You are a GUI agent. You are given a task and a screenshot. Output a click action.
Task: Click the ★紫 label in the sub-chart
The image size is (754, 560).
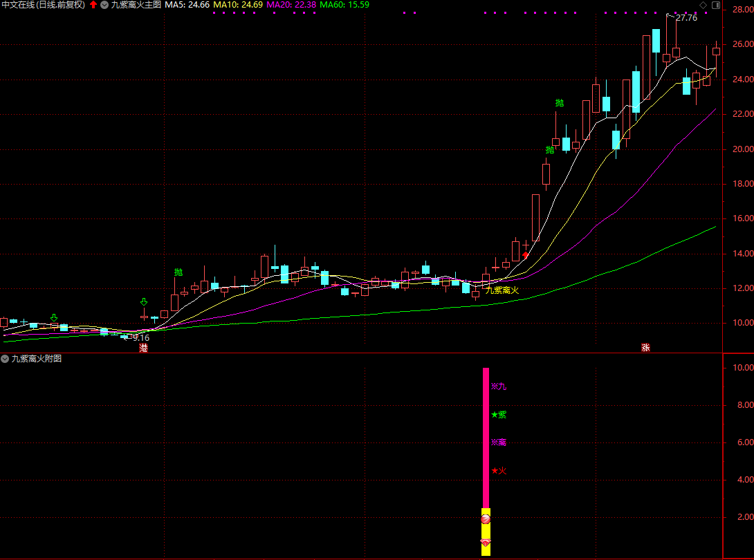point(499,415)
